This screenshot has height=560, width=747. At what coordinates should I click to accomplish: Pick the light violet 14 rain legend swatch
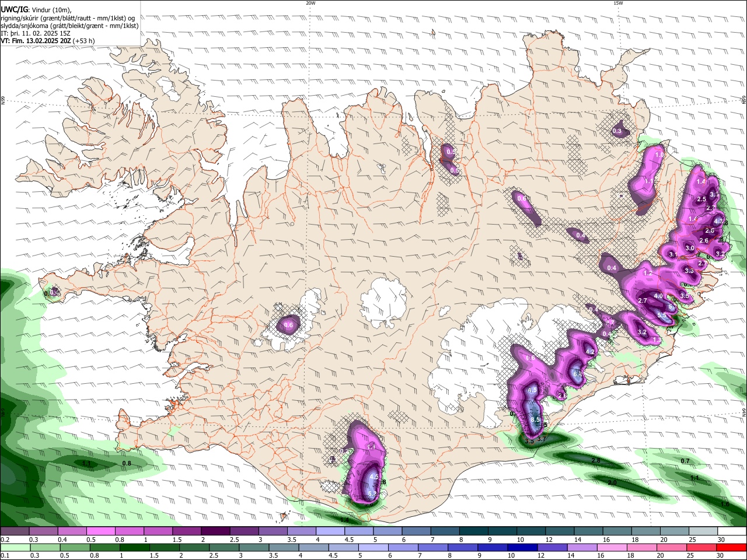click(582, 548)
